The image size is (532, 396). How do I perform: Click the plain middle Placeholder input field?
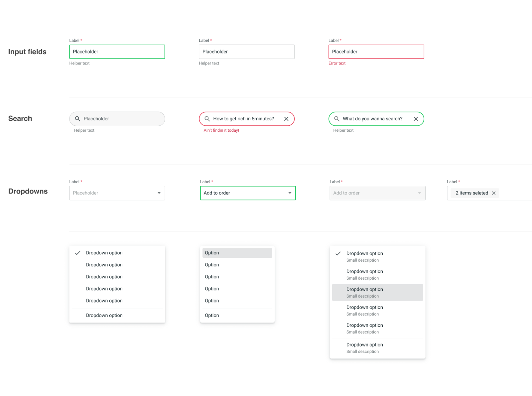click(246, 52)
